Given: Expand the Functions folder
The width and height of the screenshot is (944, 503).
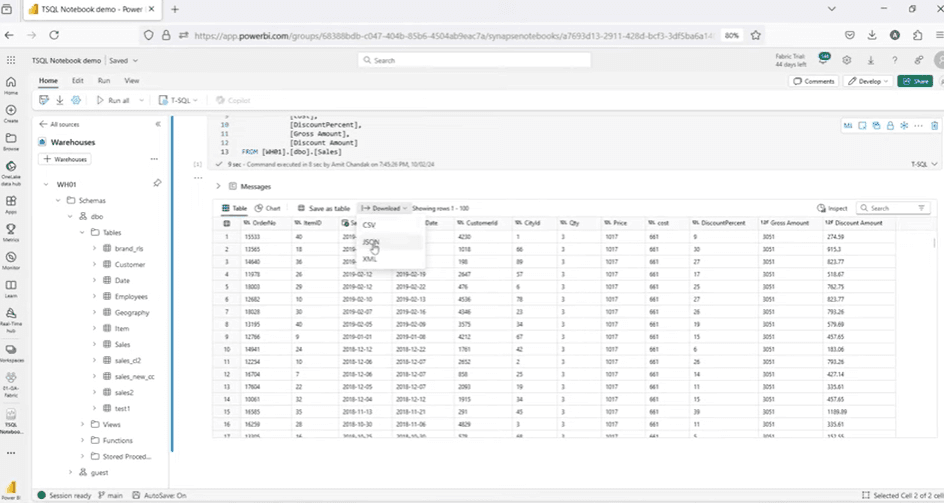Looking at the screenshot, I should [x=82, y=440].
